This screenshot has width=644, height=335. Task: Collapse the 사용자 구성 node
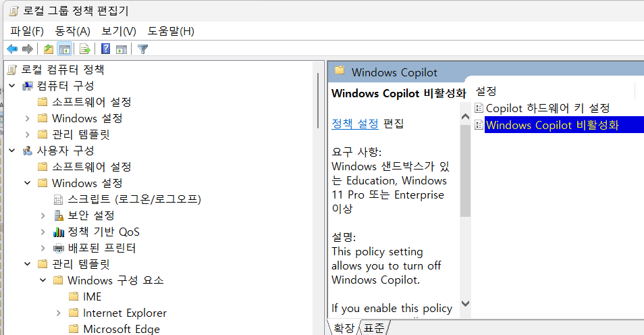tap(12, 151)
